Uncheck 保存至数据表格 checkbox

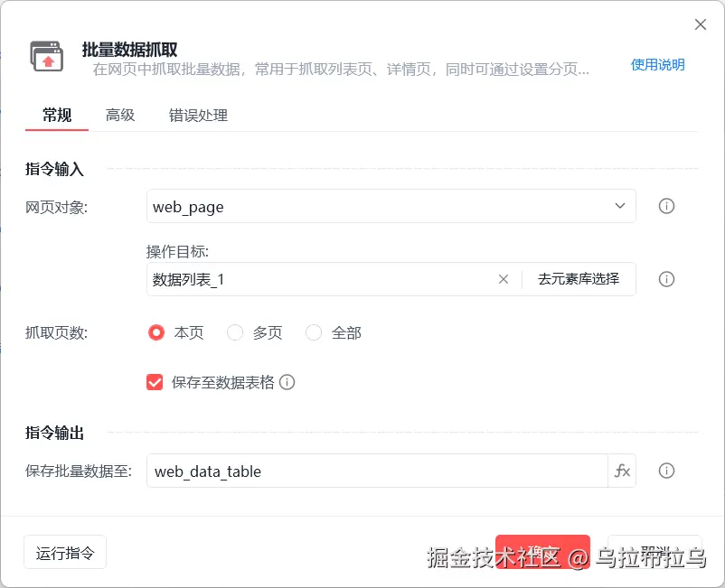(155, 382)
